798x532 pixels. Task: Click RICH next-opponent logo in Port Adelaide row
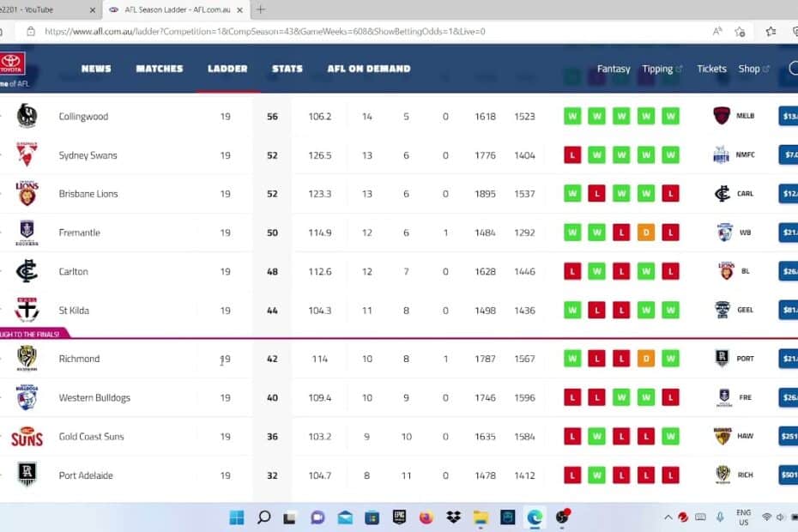click(x=722, y=475)
